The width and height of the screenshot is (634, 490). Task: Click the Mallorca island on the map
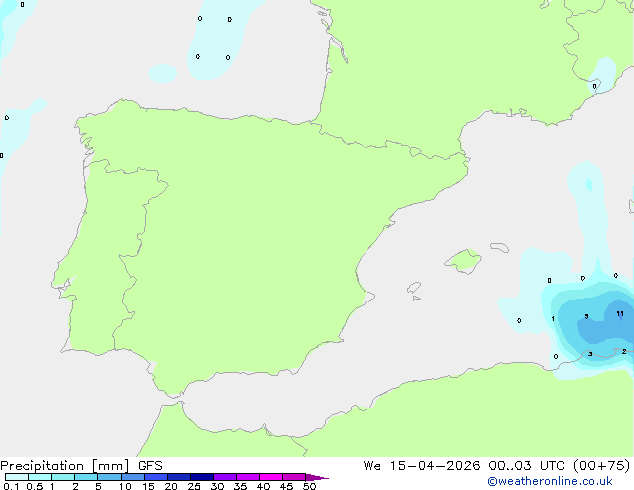pos(463,261)
